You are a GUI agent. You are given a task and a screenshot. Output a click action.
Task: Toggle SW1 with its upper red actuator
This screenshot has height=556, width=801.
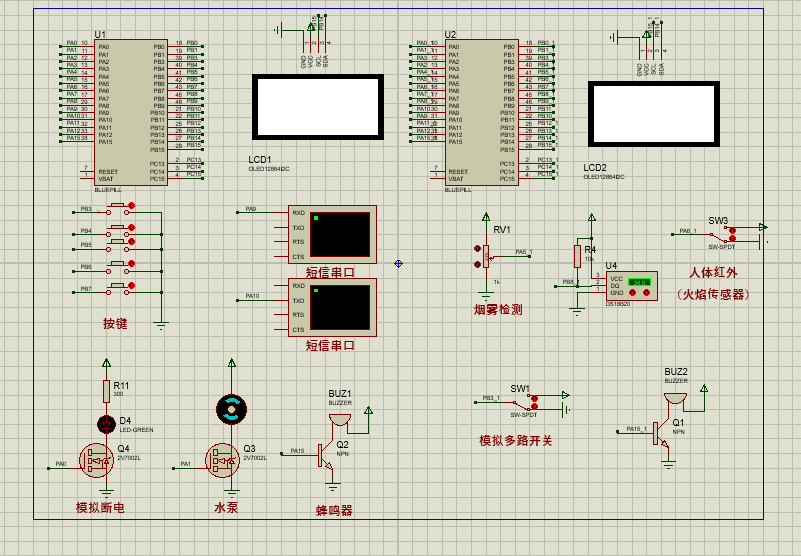tap(534, 399)
